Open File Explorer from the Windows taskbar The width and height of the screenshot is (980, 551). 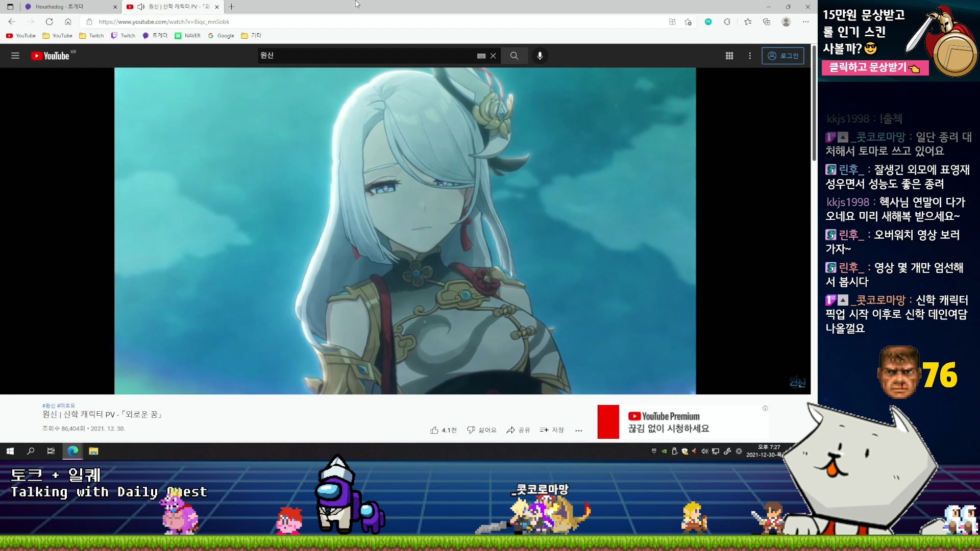[x=93, y=451]
